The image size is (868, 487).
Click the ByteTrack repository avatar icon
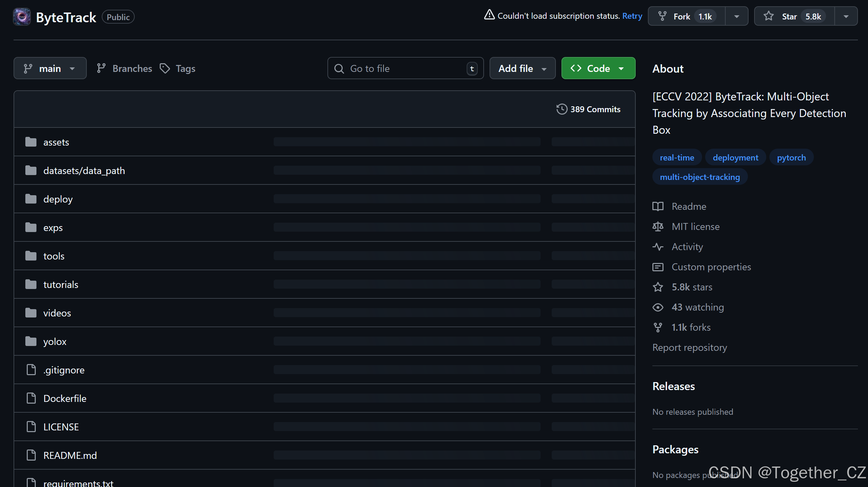[x=22, y=17]
